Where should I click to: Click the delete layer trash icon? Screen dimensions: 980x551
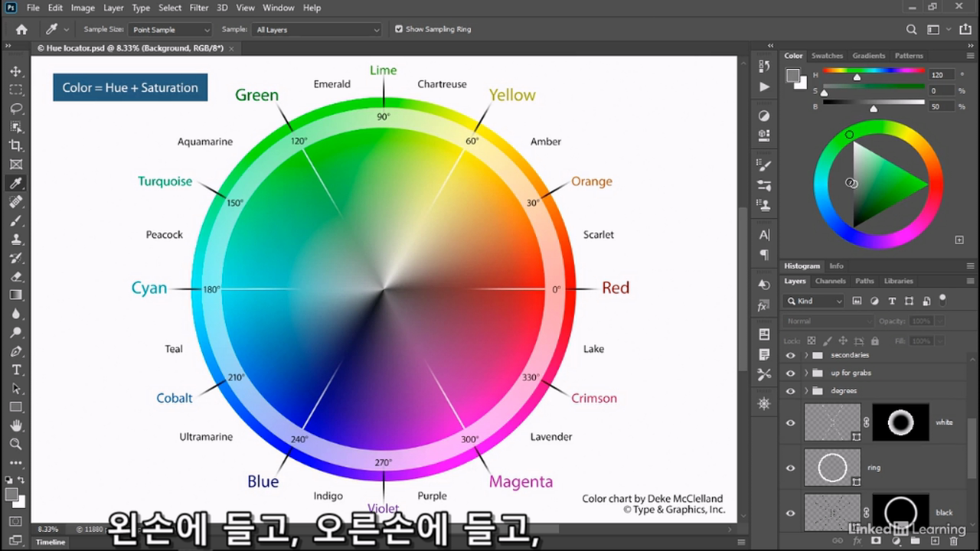pos(953,541)
